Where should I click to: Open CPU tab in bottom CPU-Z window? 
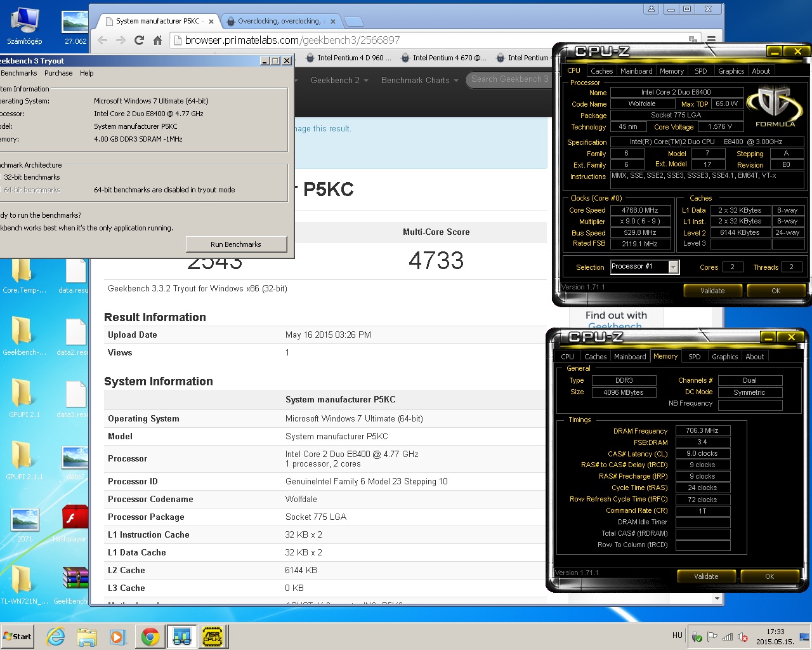567,357
